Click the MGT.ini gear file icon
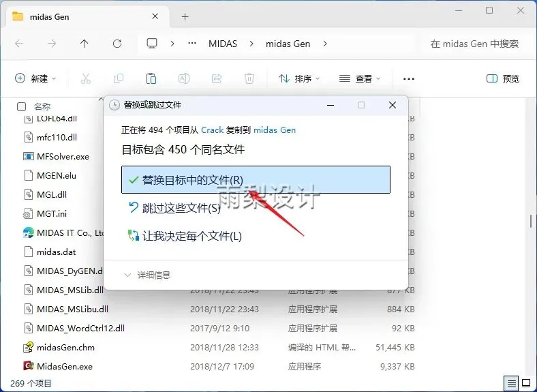 click(28, 214)
